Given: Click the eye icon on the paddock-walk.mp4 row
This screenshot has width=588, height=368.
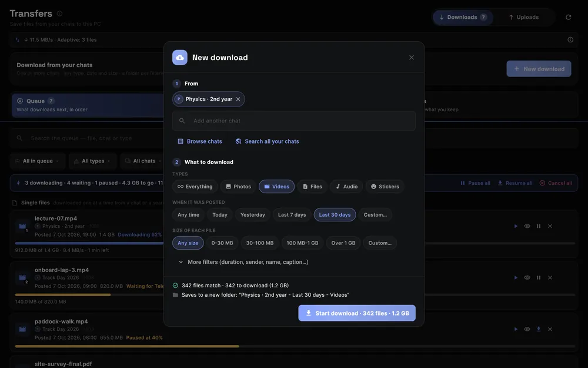Looking at the screenshot, I should pyautogui.click(x=527, y=329).
